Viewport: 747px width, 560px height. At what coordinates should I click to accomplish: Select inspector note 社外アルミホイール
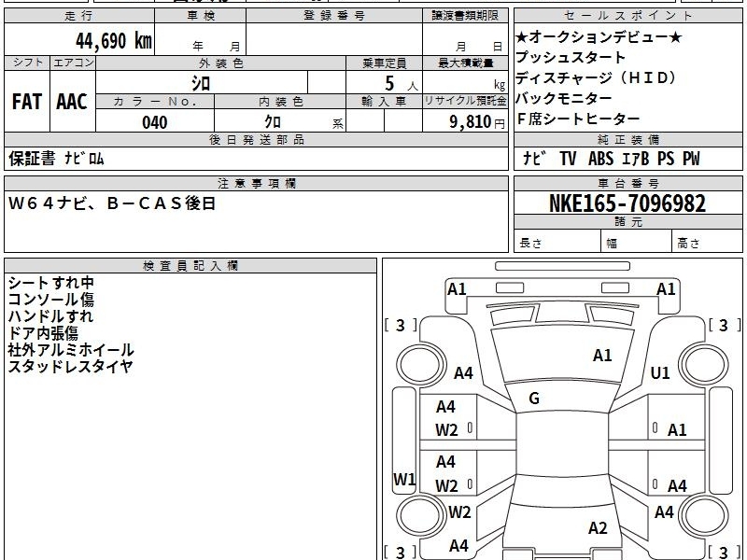pos(71,350)
